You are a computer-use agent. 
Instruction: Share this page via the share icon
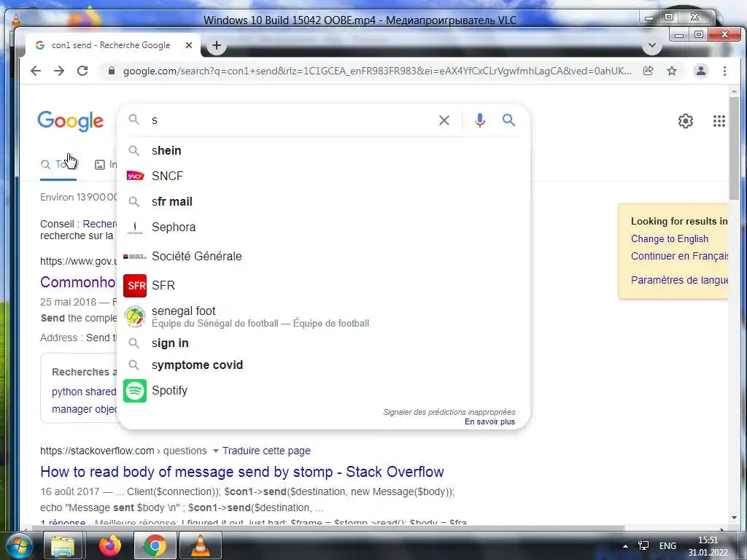point(648,71)
